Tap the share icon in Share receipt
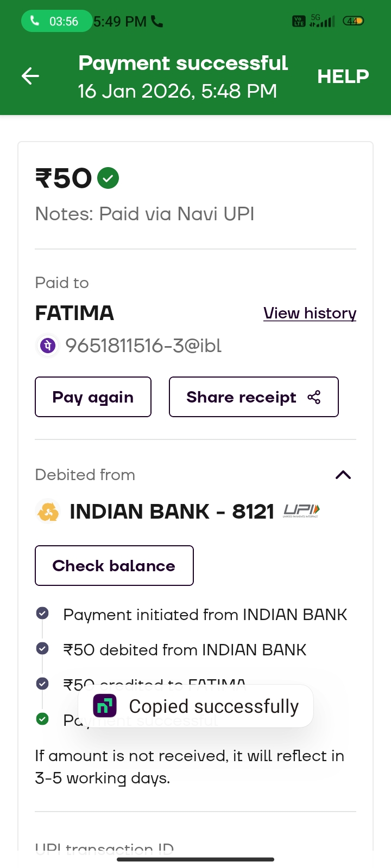The height and width of the screenshot is (868, 391). click(314, 397)
